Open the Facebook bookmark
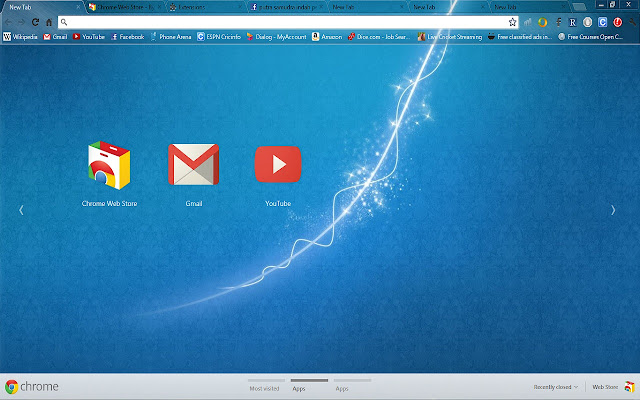This screenshot has height=400, width=640. coord(127,37)
